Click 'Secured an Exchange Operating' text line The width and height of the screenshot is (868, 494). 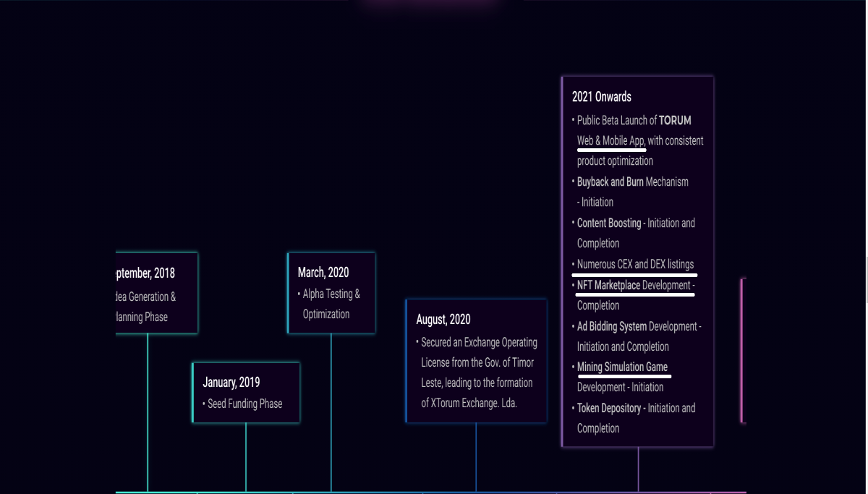[x=479, y=342]
